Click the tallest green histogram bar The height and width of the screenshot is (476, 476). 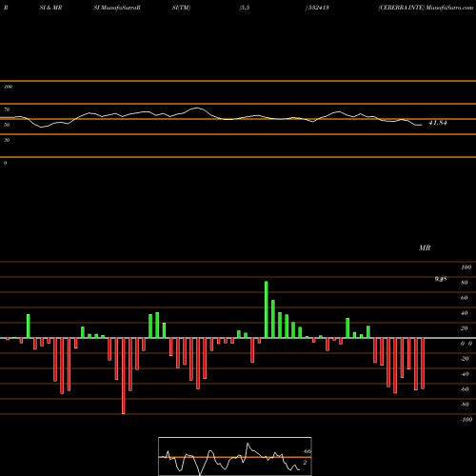tap(266, 309)
